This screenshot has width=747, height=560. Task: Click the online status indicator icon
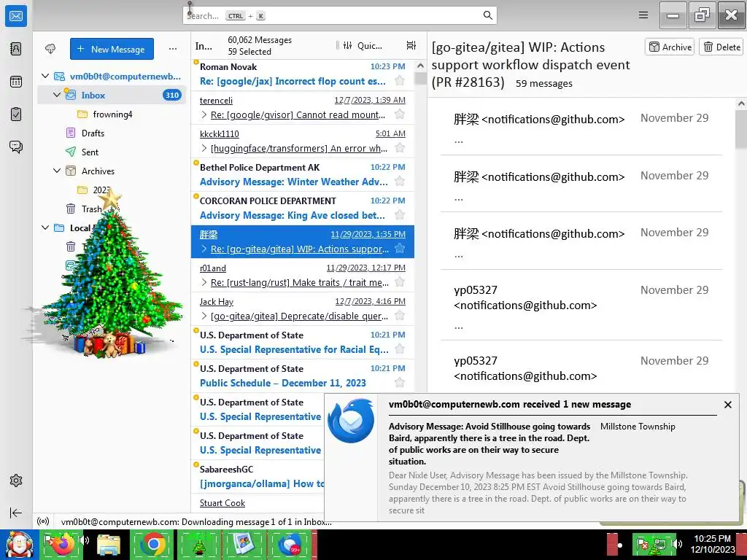(x=43, y=522)
